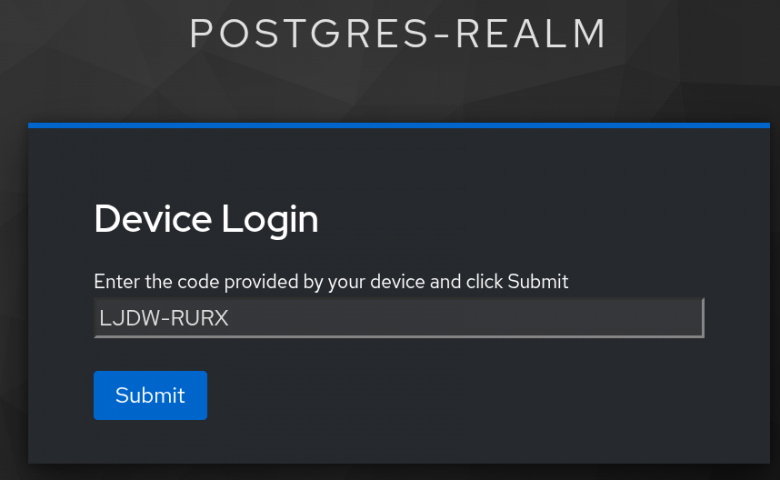Click the Submit label on the button

(x=150, y=395)
